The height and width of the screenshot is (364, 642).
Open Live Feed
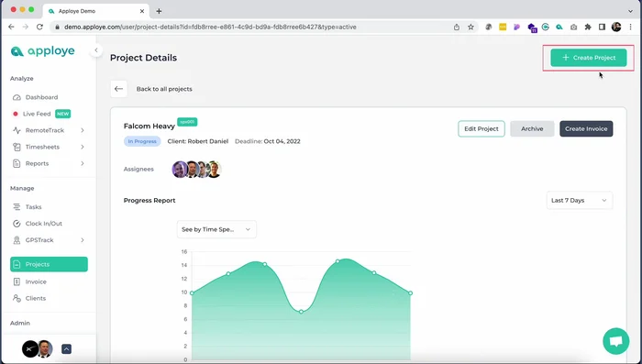[37, 114]
